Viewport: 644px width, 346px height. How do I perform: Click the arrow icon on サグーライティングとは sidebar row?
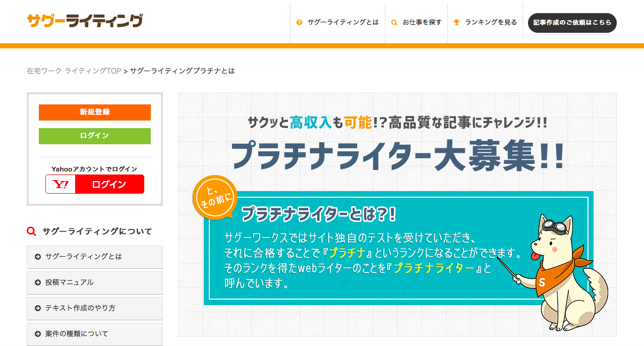point(38,257)
